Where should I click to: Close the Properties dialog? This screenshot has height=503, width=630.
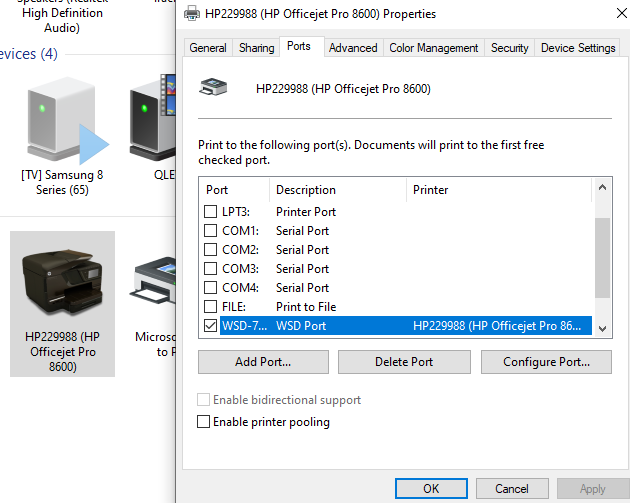(x=622, y=13)
